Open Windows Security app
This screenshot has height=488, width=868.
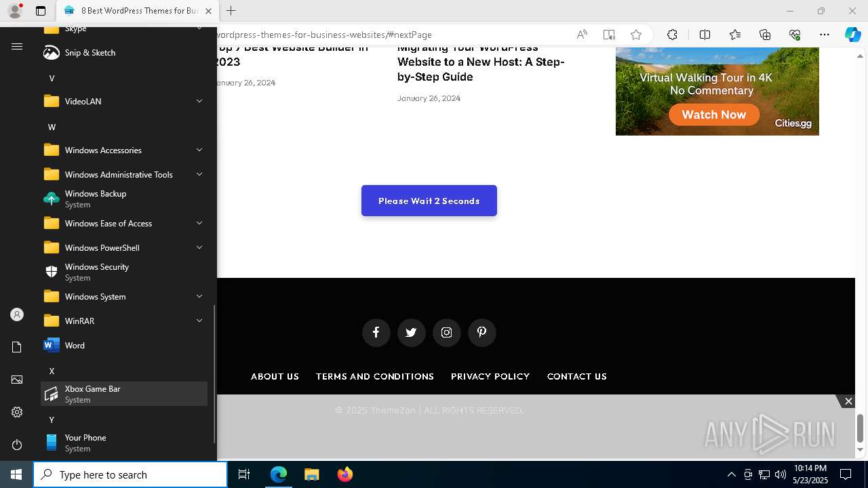pyautogui.click(x=124, y=272)
